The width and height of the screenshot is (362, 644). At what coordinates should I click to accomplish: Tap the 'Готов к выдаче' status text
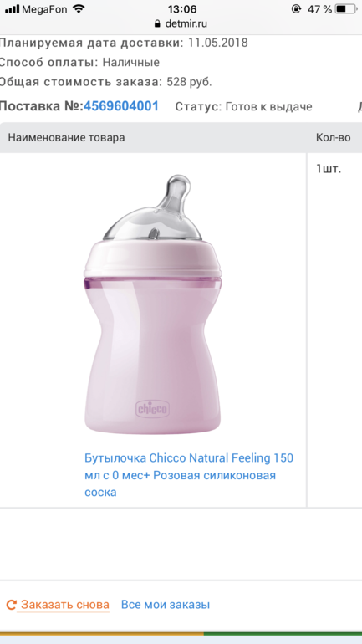pyautogui.click(x=269, y=107)
